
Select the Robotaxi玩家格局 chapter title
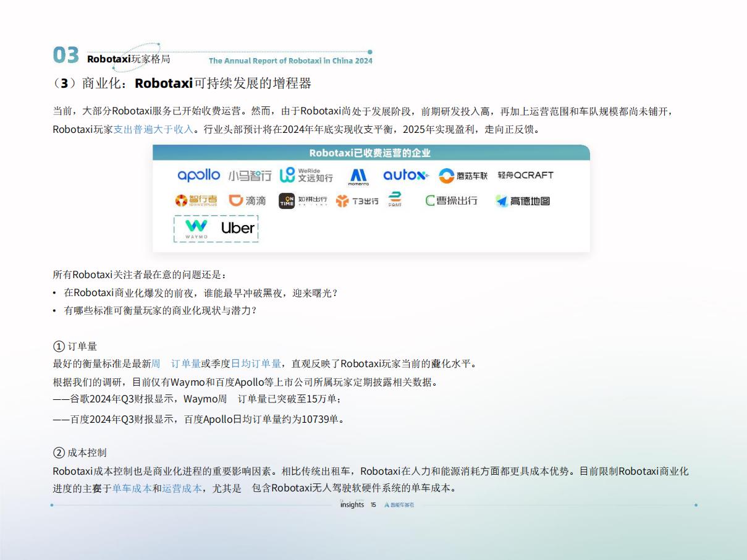(x=129, y=59)
